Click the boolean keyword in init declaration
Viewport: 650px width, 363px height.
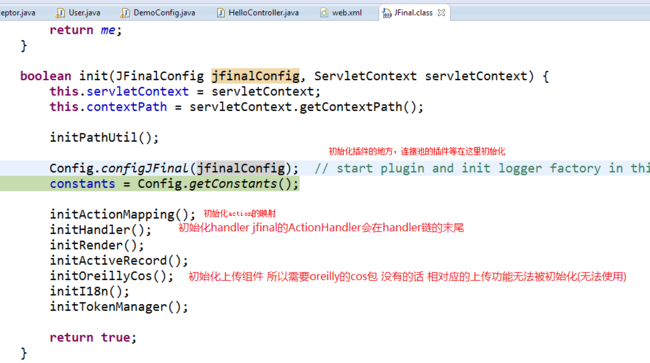coord(46,76)
